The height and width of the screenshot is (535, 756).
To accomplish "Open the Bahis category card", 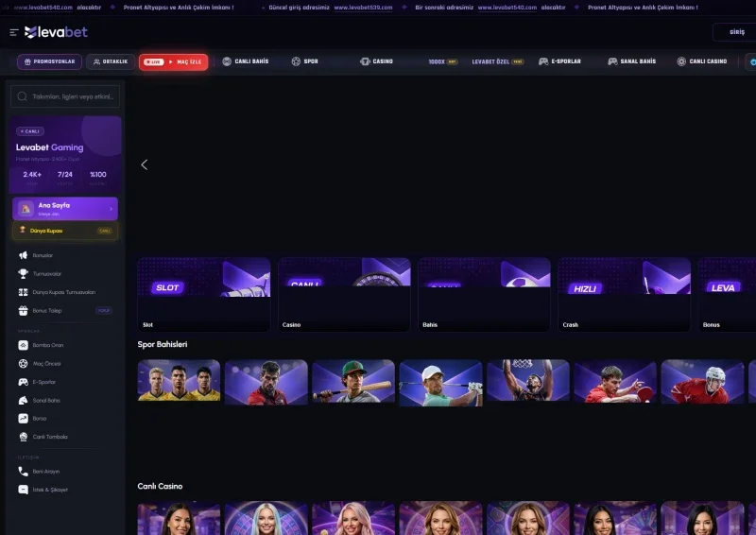I will 484,294.
